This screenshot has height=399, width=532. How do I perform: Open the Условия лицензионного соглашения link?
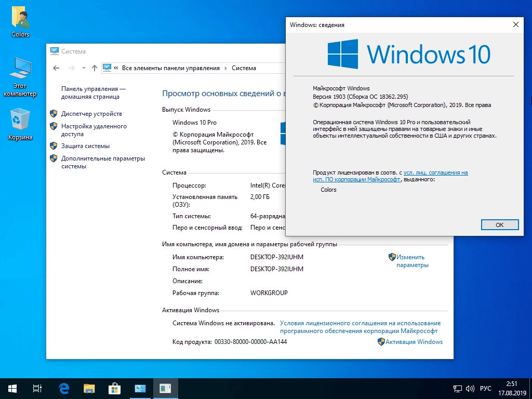[x=361, y=327]
